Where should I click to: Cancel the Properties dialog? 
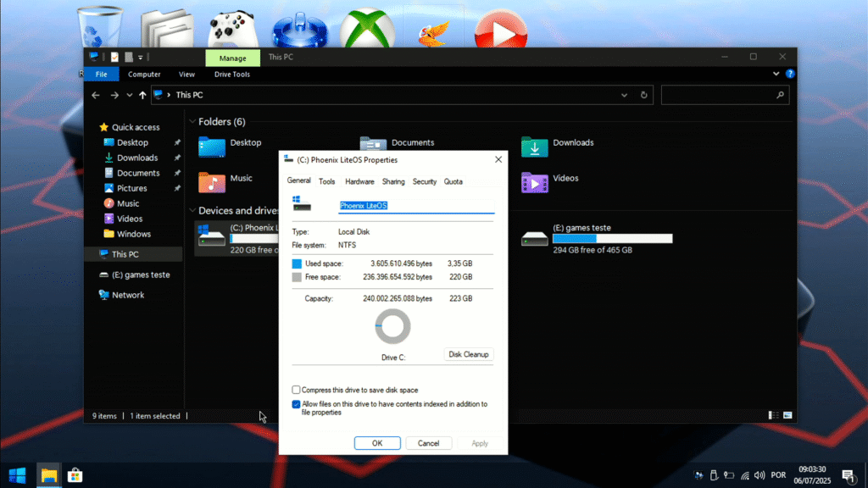tap(428, 443)
